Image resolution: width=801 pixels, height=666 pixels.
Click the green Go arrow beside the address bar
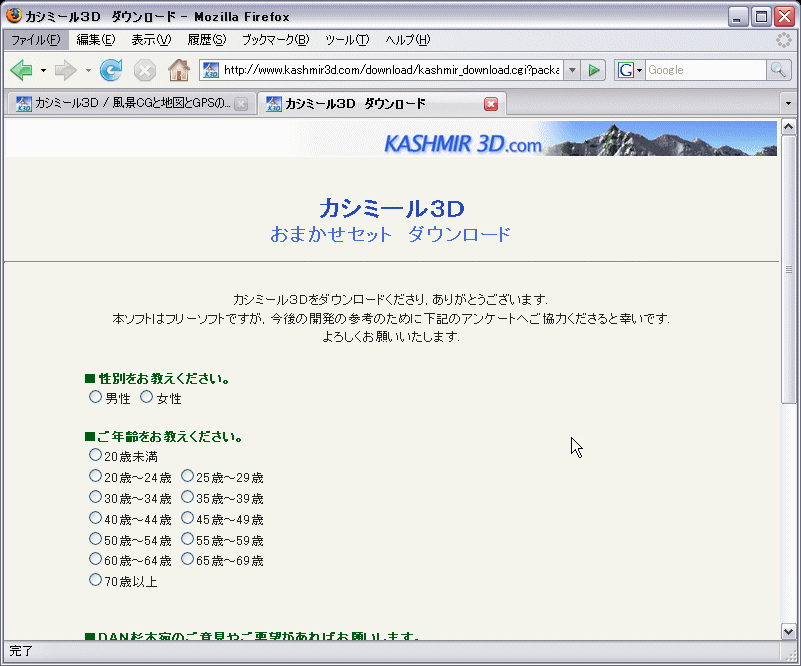pos(594,70)
